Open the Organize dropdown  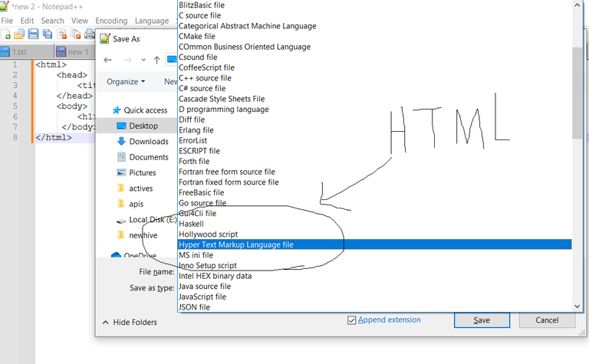click(126, 81)
